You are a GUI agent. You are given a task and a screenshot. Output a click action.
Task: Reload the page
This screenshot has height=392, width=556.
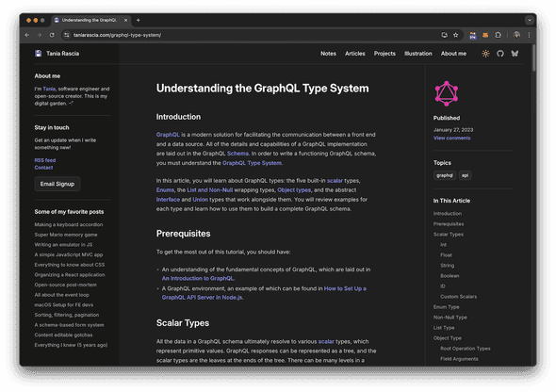[52, 35]
